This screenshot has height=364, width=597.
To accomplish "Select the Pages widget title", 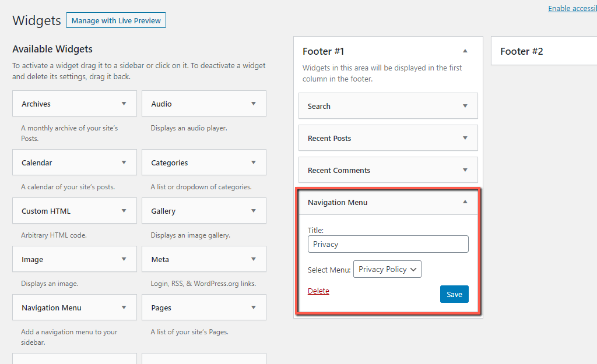I will (161, 308).
